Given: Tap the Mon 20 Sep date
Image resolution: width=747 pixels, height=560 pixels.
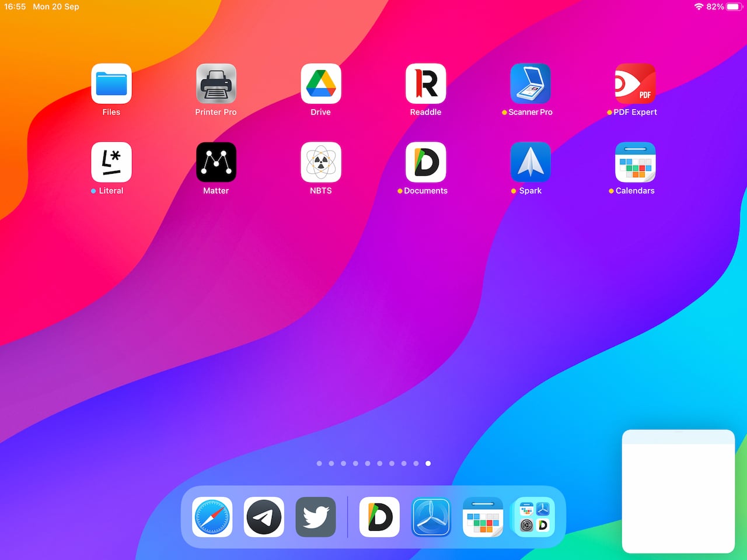Looking at the screenshot, I should pyautogui.click(x=56, y=6).
